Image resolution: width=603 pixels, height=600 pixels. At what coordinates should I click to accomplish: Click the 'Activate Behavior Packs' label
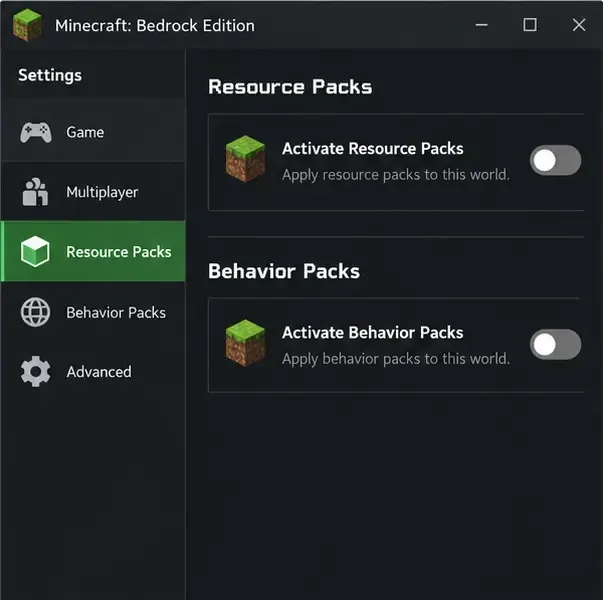[x=372, y=333]
